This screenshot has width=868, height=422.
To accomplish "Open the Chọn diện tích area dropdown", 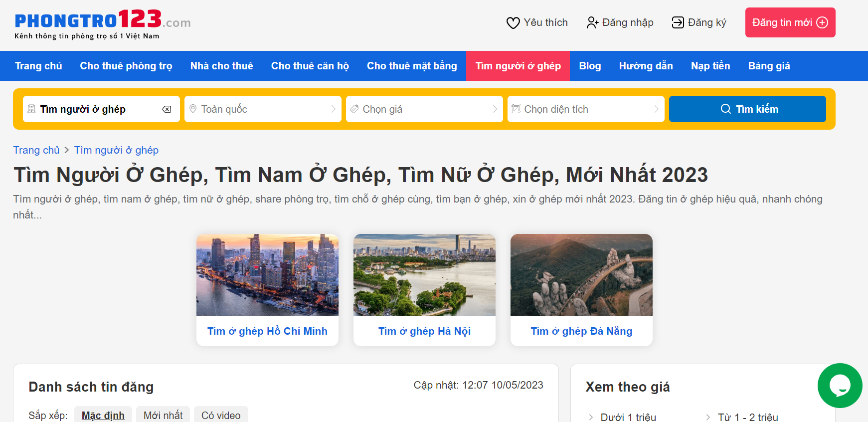I will pos(586,109).
